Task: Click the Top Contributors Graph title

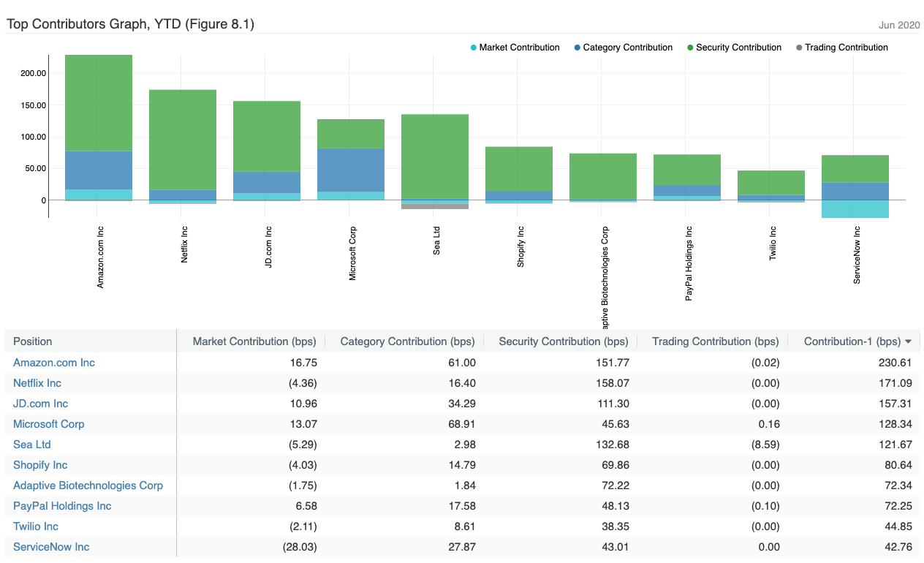Action: coord(130,24)
